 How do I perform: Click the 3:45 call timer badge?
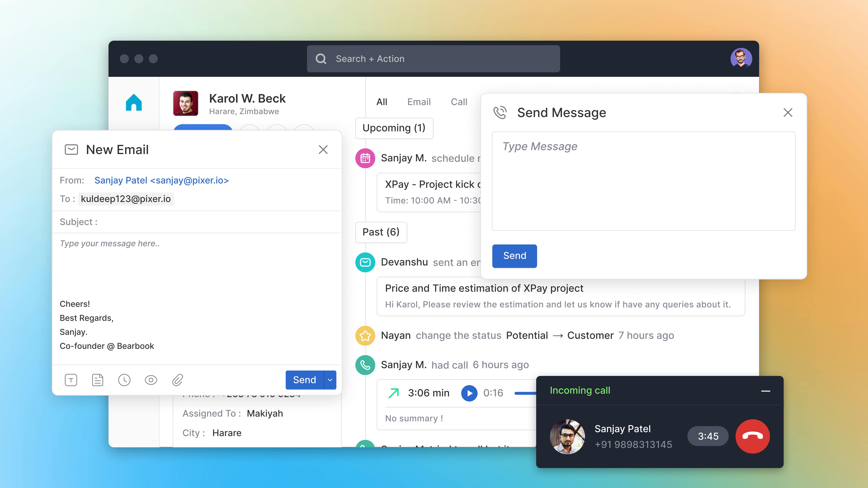point(708,436)
